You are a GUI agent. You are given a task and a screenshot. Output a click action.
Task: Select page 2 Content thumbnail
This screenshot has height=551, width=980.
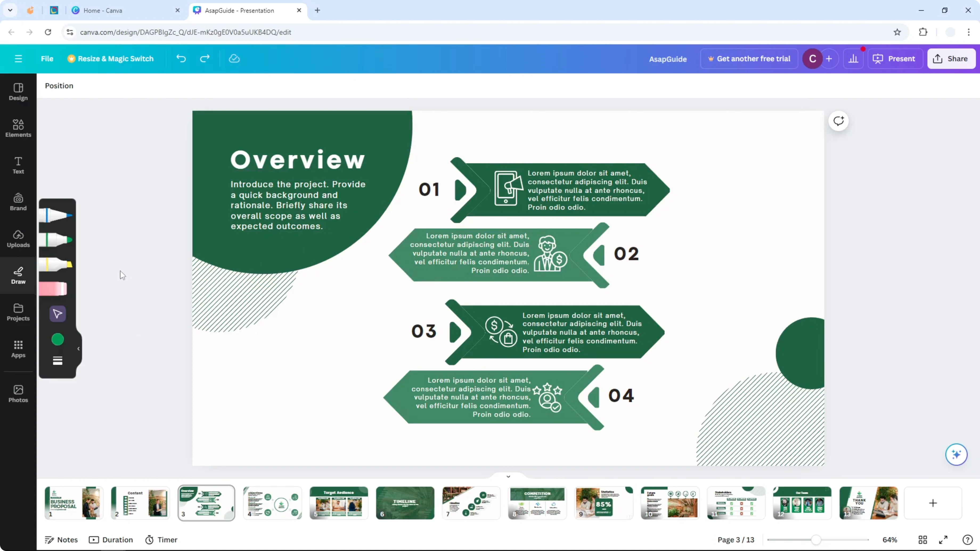coord(140,503)
